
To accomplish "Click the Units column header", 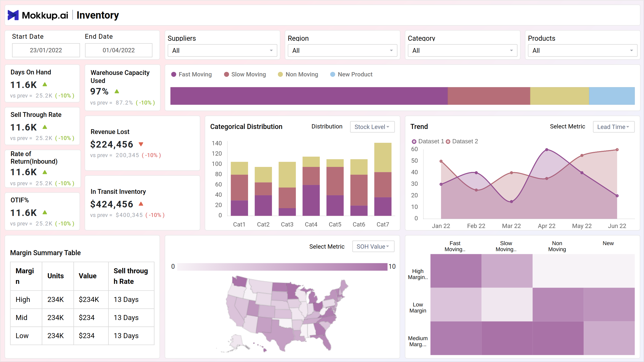I will [x=58, y=276].
